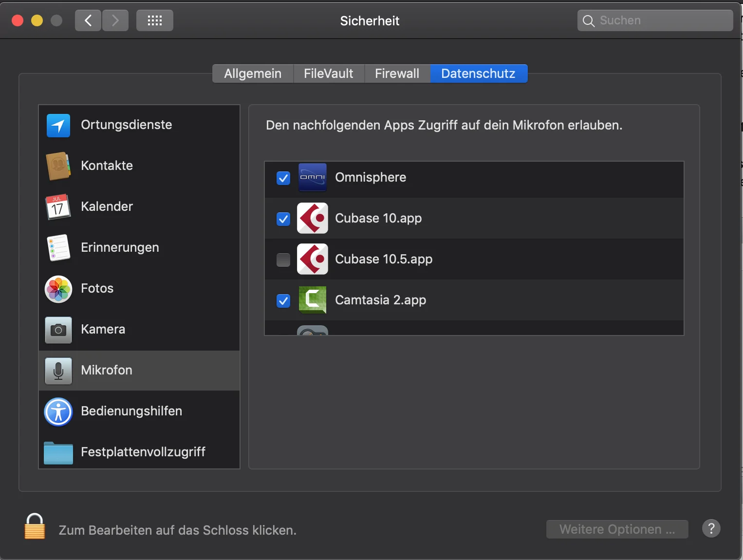Click the Festplattenvollzugriff folder icon

point(58,453)
